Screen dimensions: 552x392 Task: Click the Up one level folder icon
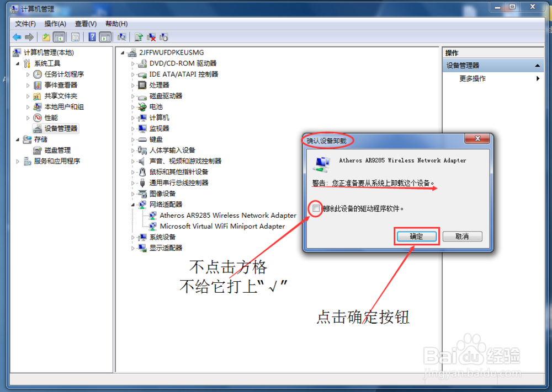click(x=46, y=37)
